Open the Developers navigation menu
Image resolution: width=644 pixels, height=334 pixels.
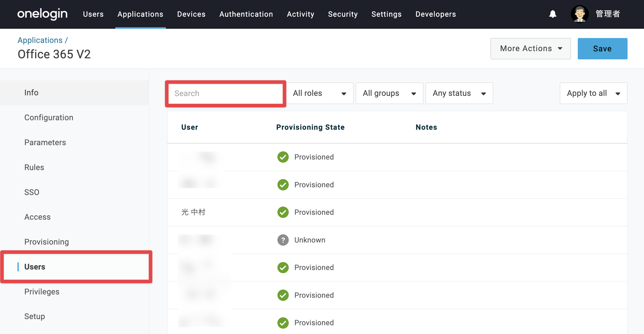tap(436, 14)
